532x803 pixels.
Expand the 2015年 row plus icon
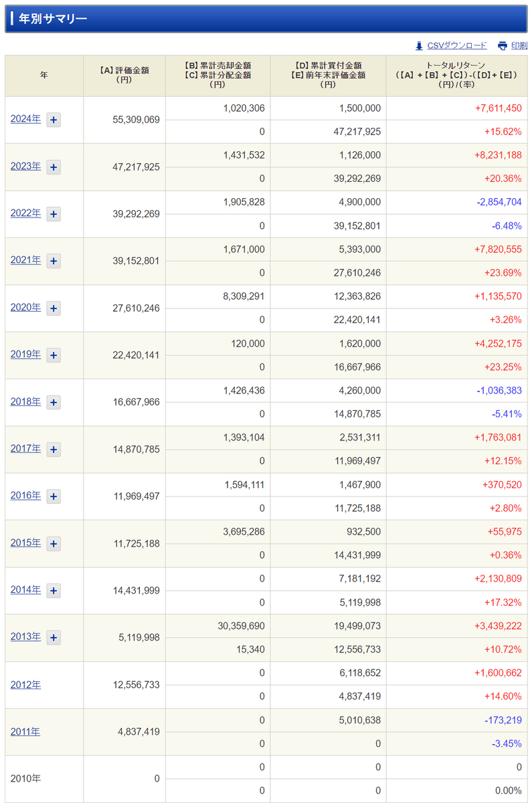(54, 543)
